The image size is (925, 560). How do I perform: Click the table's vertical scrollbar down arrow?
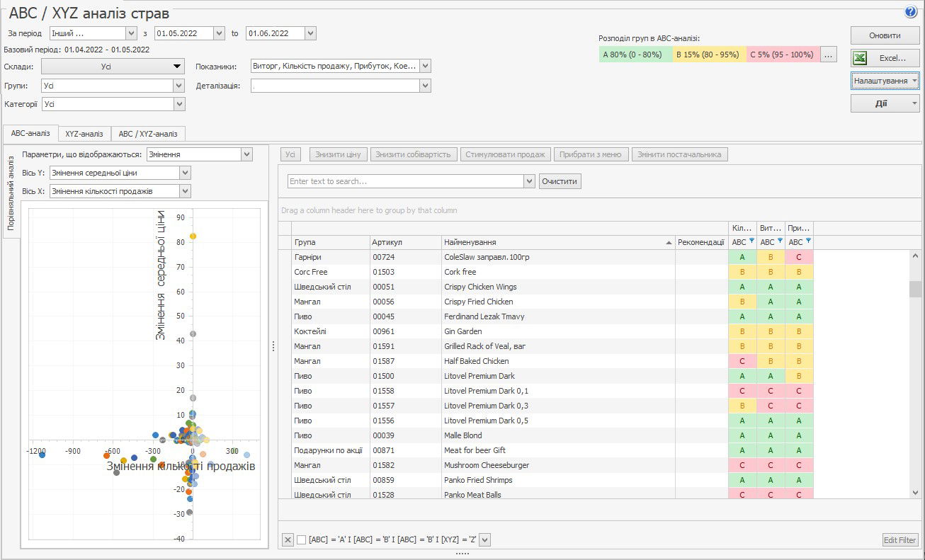pos(914,492)
